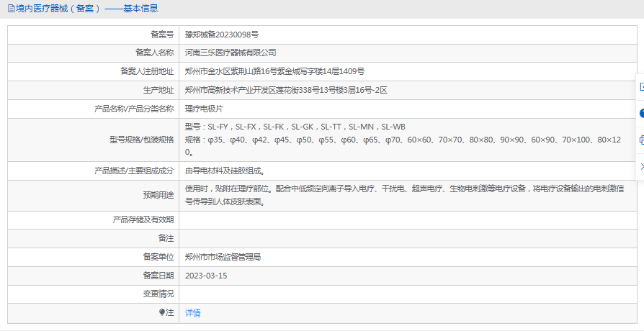Click the 备案单位 row label
The width and height of the screenshot is (644, 331).
158,258
